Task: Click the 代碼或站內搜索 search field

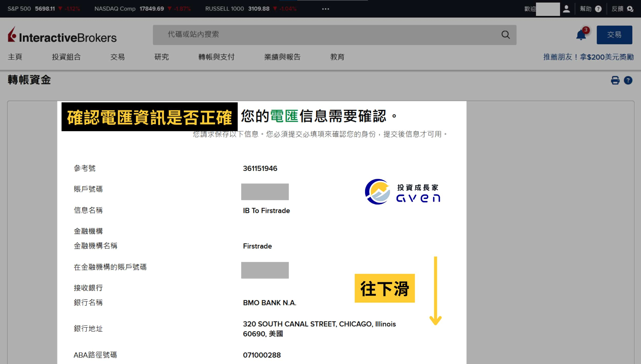Action: [x=334, y=35]
